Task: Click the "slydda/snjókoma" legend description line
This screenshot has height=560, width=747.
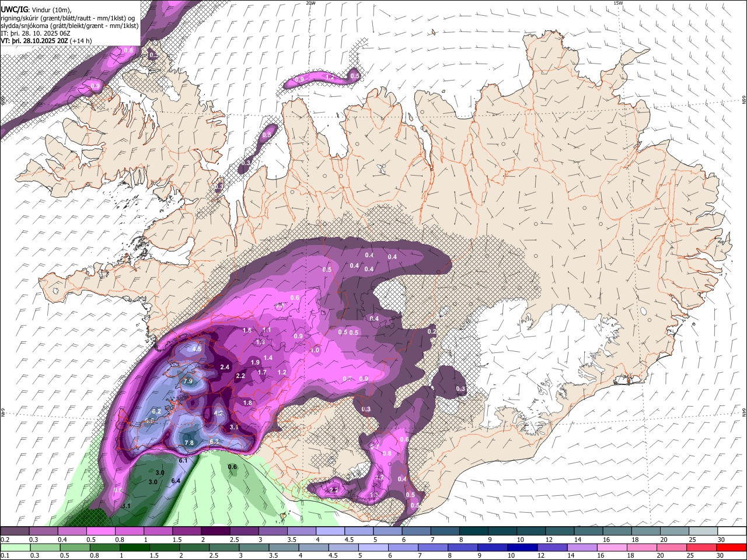Action: click(x=69, y=26)
